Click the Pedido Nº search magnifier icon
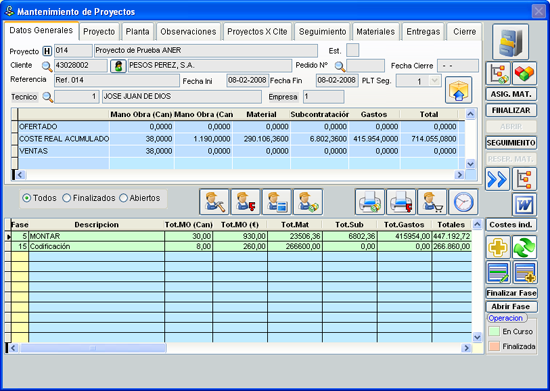Screen dimensions: 550x391 [340, 66]
